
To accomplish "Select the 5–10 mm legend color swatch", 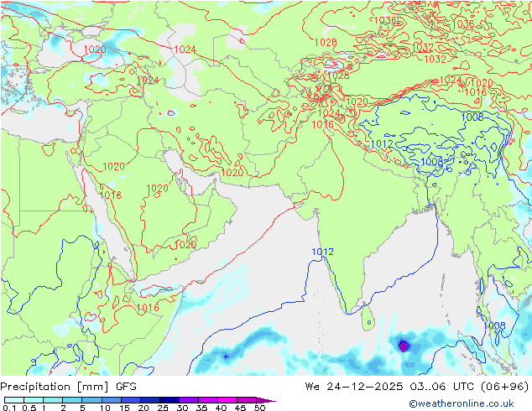I will coord(91,400).
